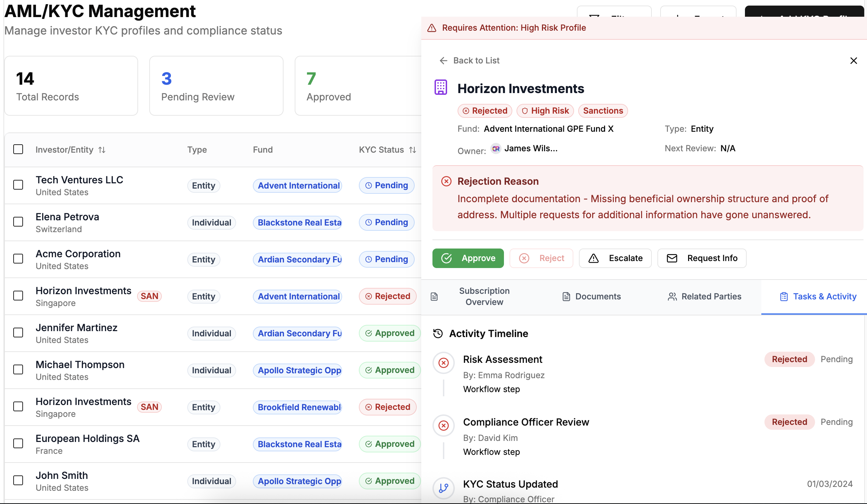
Task: Click the SAN tag on the Advent Horizon Investments row
Action: (149, 296)
